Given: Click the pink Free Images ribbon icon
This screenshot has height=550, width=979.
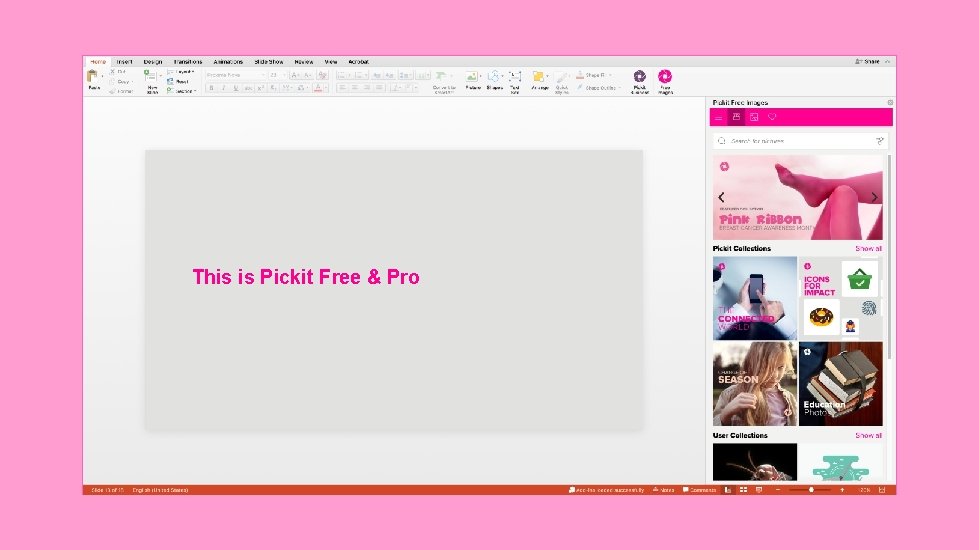Looking at the screenshot, I should click(x=665, y=76).
